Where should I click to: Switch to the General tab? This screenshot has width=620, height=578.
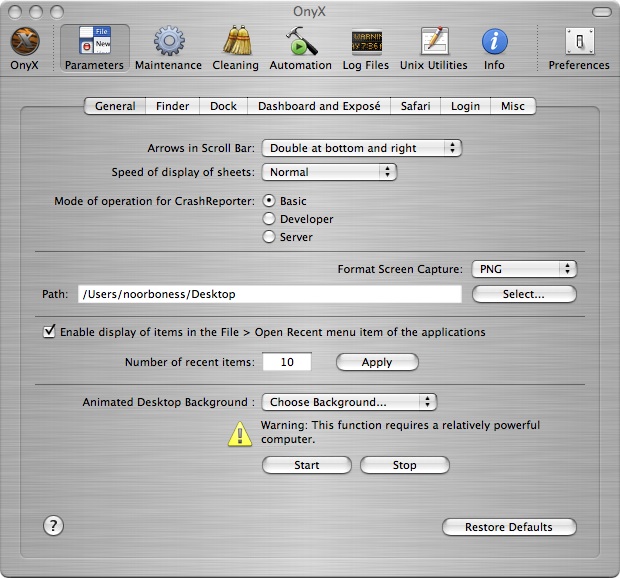(115, 106)
